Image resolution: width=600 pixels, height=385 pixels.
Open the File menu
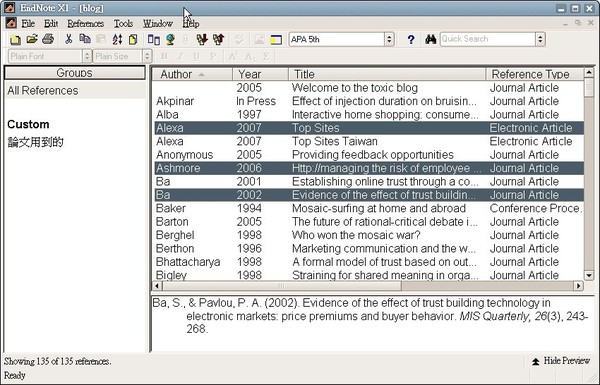[28, 23]
